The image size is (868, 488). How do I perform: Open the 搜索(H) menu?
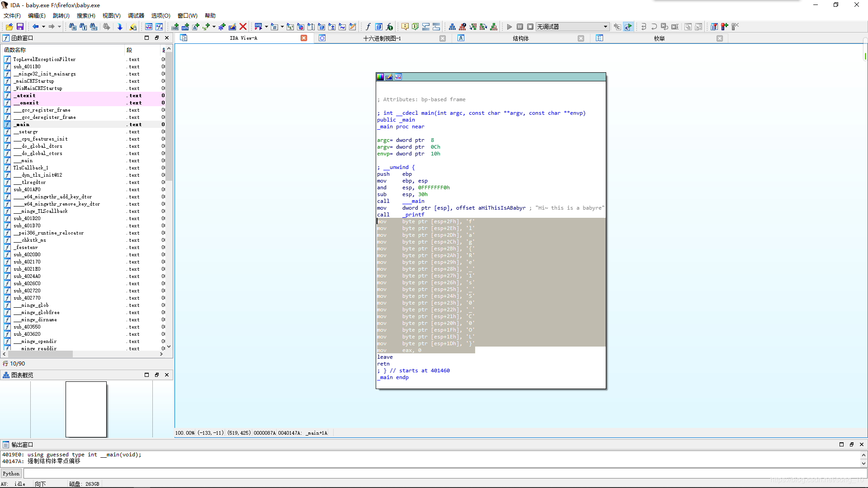coord(85,15)
